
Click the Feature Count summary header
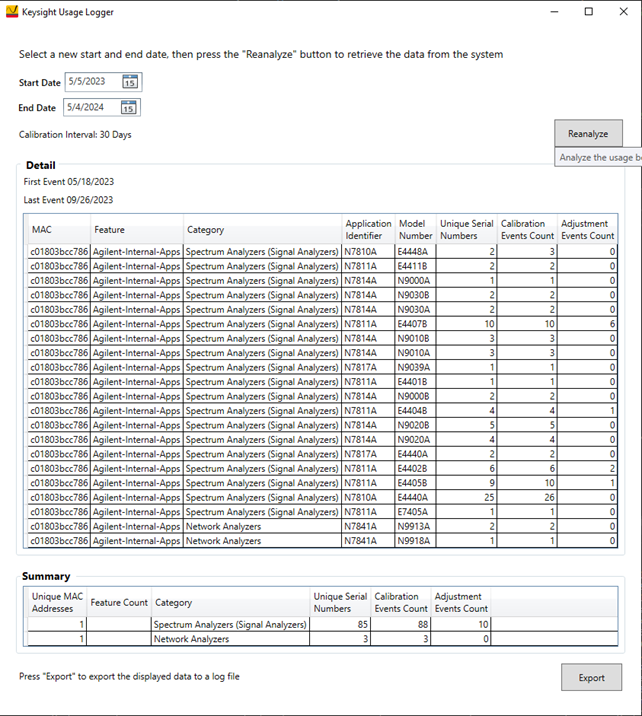tap(119, 603)
